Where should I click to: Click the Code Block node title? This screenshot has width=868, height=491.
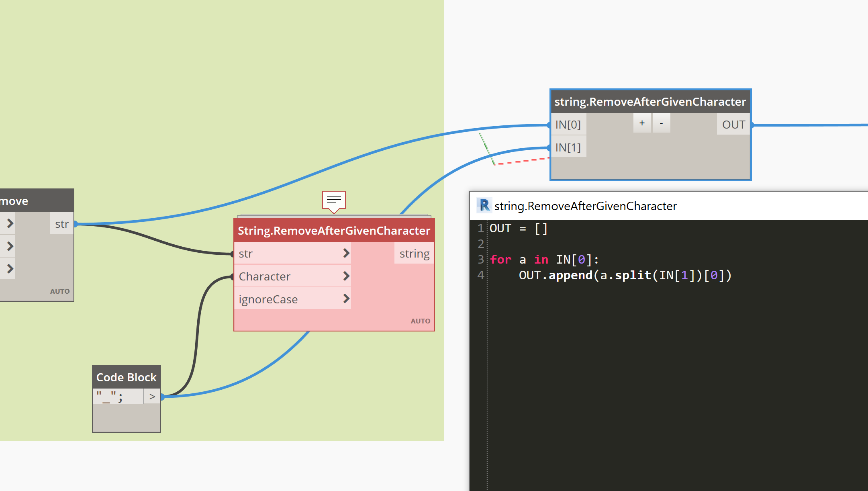click(x=126, y=377)
